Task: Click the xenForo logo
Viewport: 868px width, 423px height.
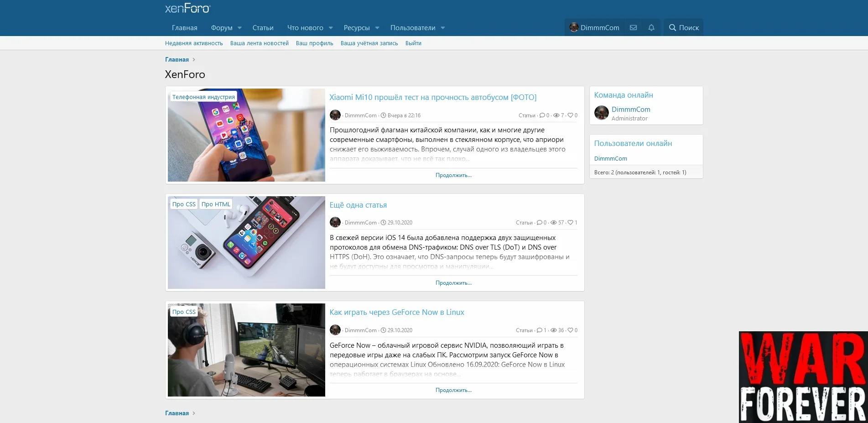Action: [187, 8]
